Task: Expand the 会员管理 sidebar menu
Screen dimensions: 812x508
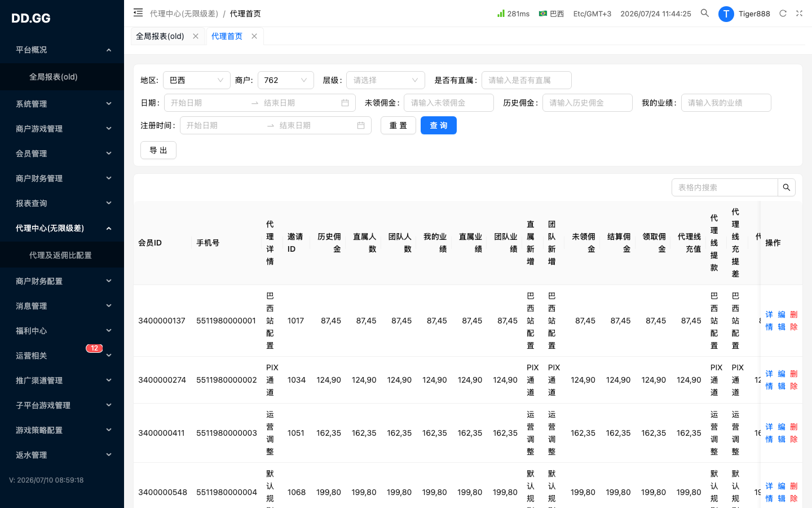Action: pyautogui.click(x=62, y=154)
